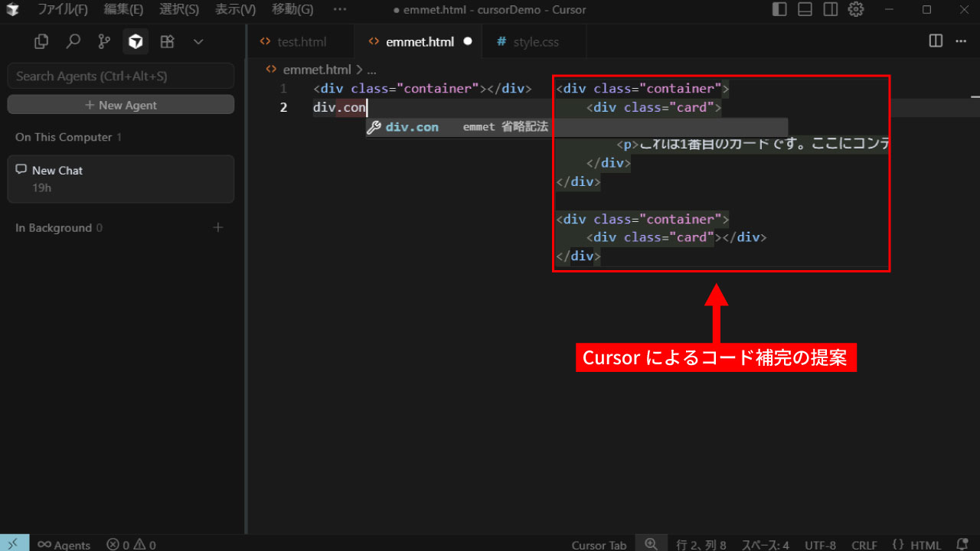Open the 表示(V) menu

point(235,10)
